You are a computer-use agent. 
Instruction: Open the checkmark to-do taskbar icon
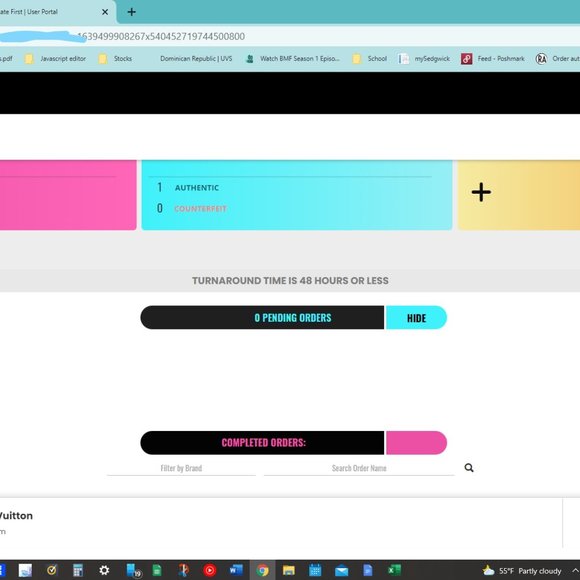[51, 570]
